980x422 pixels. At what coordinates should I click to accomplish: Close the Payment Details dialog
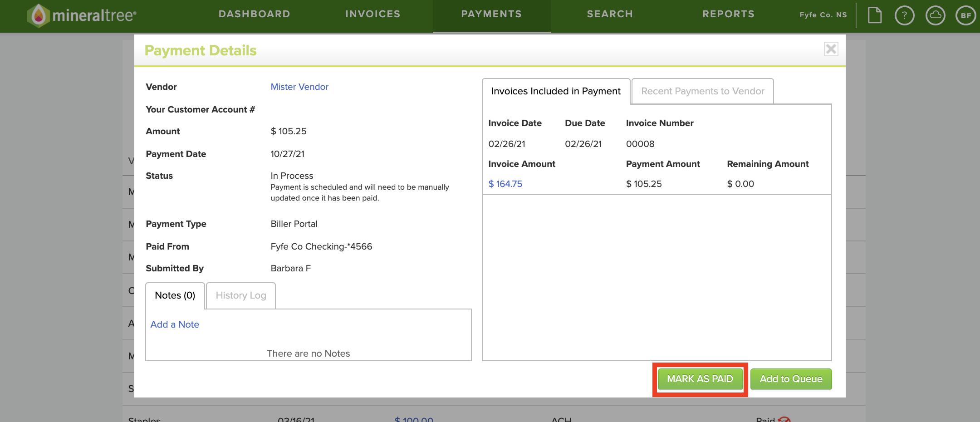831,49
